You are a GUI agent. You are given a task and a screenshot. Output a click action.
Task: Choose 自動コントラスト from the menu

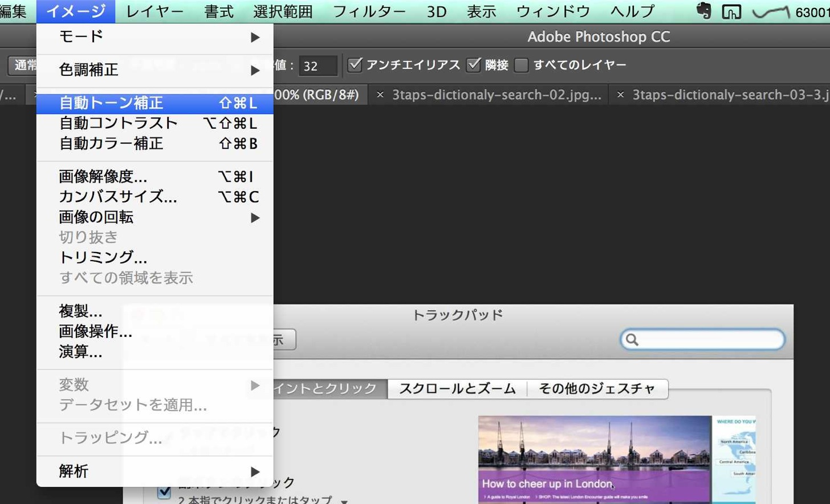coord(155,123)
